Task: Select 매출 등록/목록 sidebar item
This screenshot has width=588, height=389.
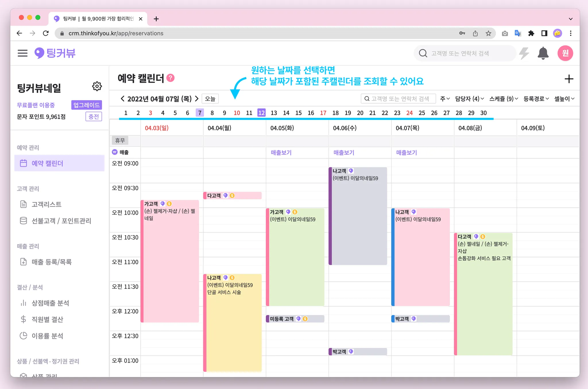Action: pyautogui.click(x=51, y=262)
